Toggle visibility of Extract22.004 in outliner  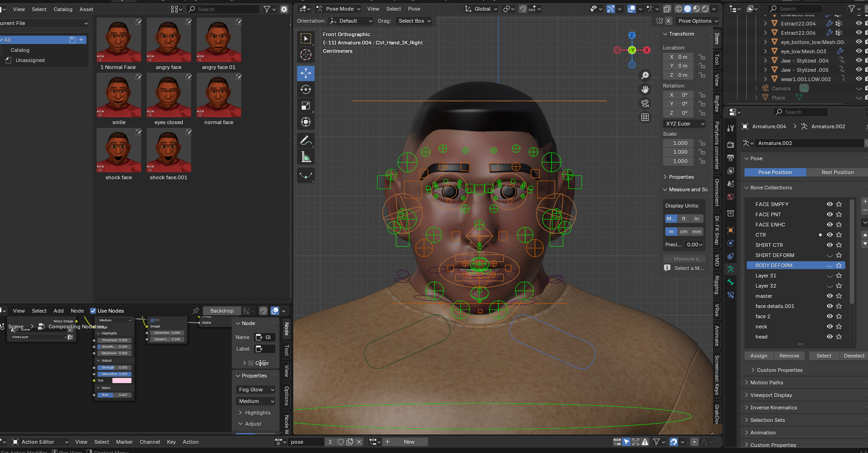point(859,24)
